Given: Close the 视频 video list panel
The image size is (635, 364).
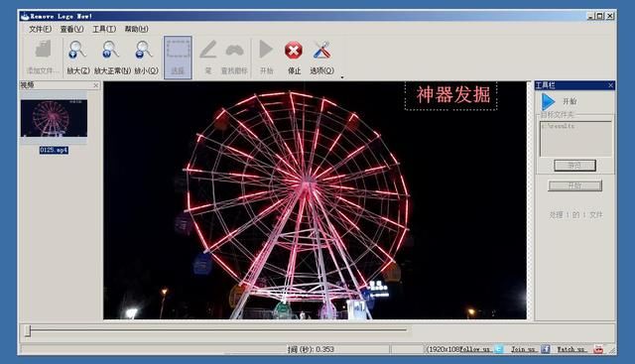Looking at the screenshot, I should tap(95, 85).
